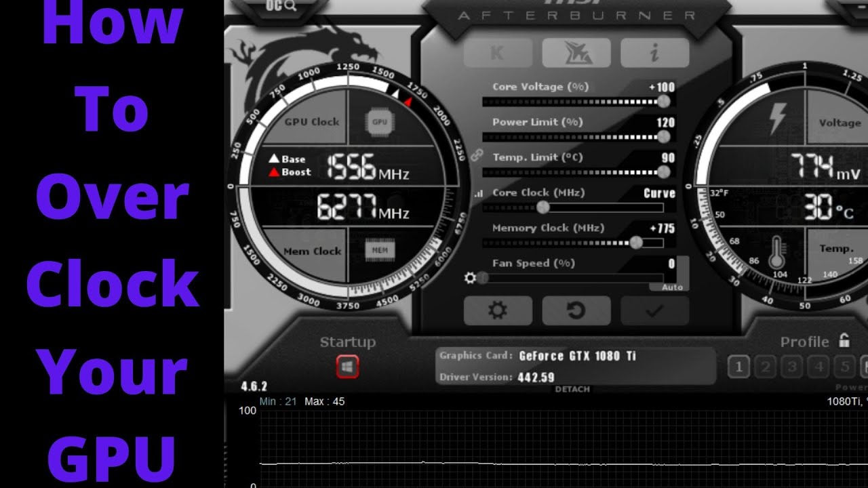This screenshot has height=488, width=868.
Task: Click the Memory Clock +775 value field
Action: coord(662,228)
